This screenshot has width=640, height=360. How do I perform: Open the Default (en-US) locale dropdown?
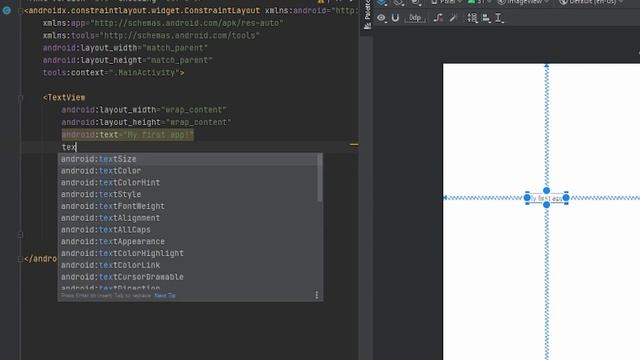pyautogui.click(x=591, y=2)
